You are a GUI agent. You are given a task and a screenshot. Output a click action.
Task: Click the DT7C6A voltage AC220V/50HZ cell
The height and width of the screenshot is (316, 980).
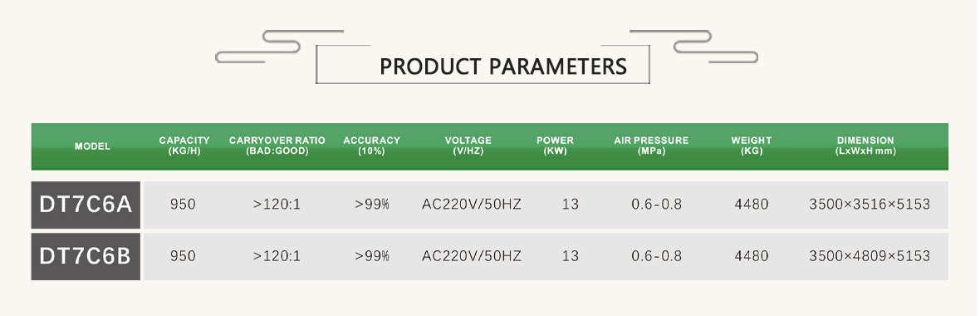click(472, 204)
